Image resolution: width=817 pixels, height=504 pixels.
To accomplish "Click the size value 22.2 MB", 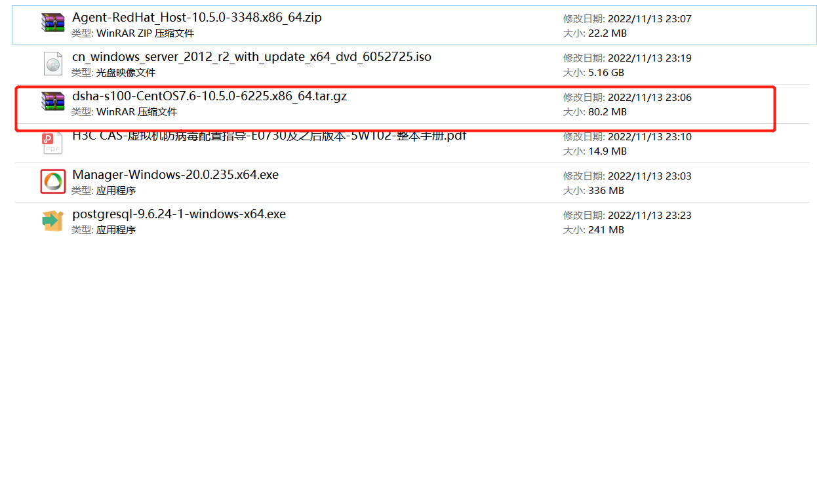I will (x=607, y=33).
